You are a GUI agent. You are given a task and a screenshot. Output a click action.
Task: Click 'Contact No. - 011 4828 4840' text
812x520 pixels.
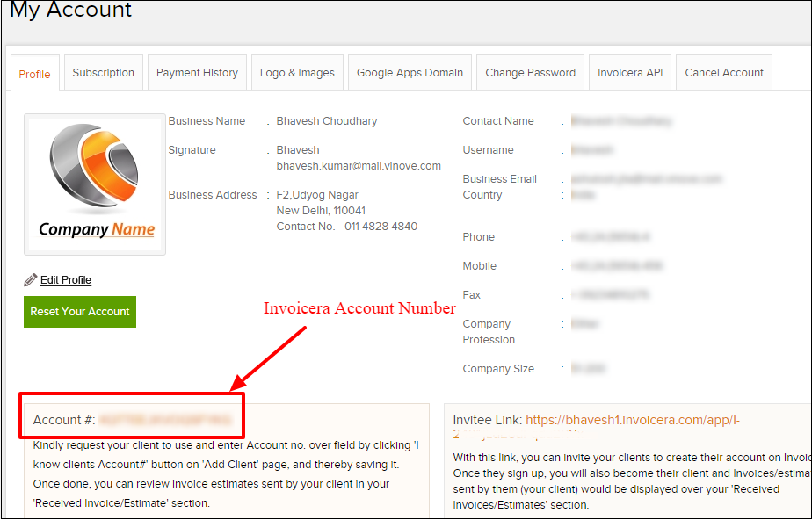coord(347,227)
